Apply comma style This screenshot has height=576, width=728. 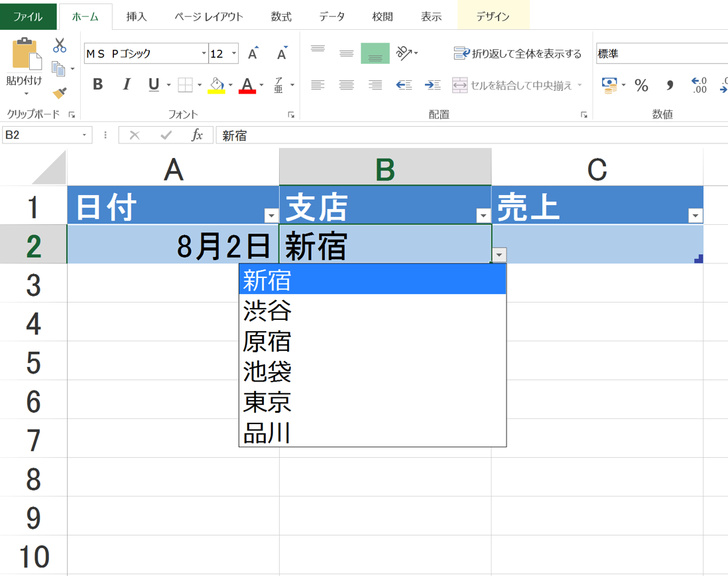670,86
